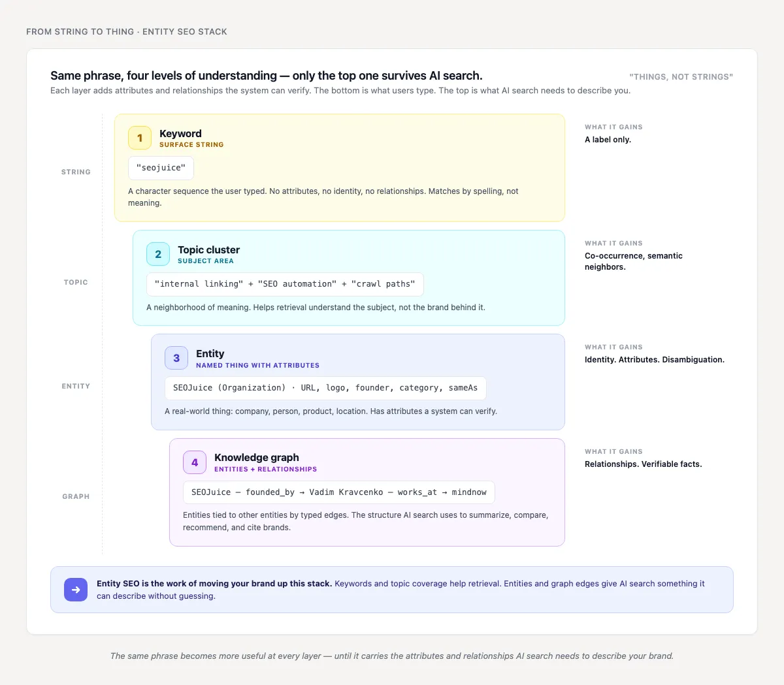The height and width of the screenshot is (685, 784).
Task: Click the SUBJECT AREA subtitle
Action: pyautogui.click(x=206, y=261)
